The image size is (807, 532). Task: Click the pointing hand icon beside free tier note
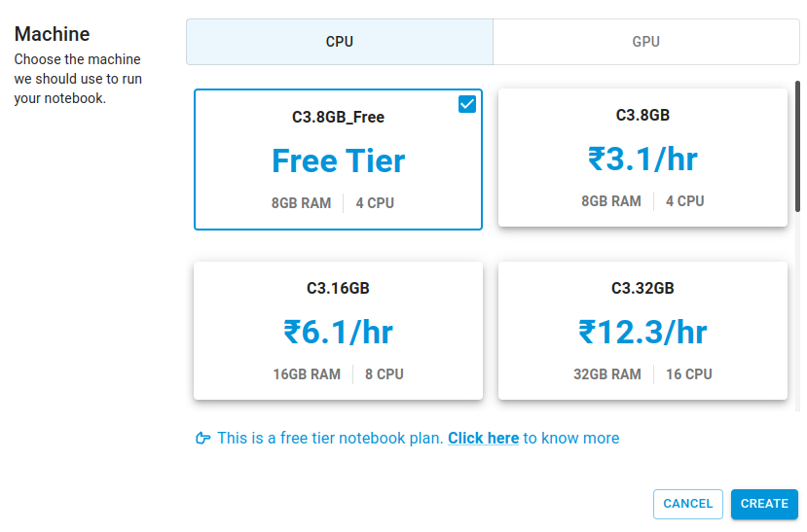[202, 438]
